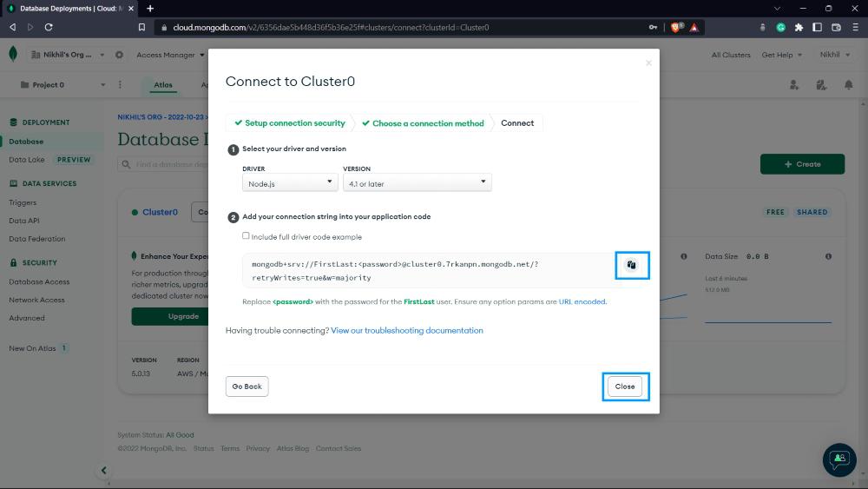
Task: Select the Connect step tab
Action: pyautogui.click(x=517, y=123)
